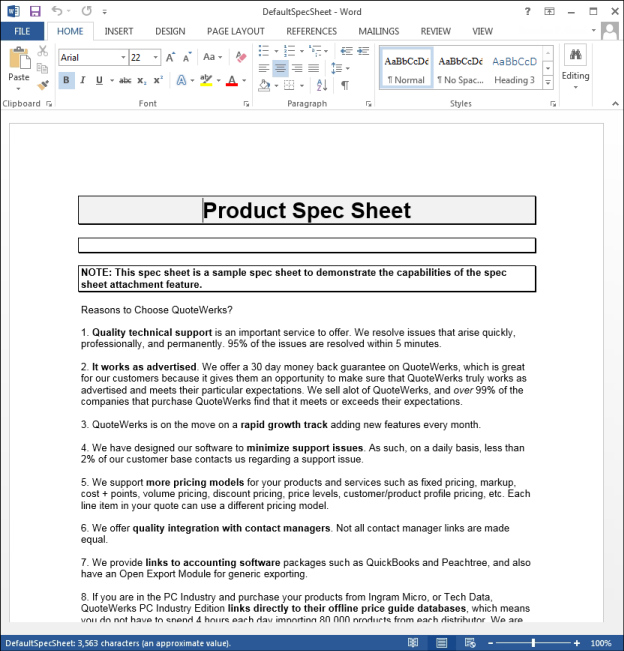Open Word Help question mark
This screenshot has height=651, width=624.
527,11
